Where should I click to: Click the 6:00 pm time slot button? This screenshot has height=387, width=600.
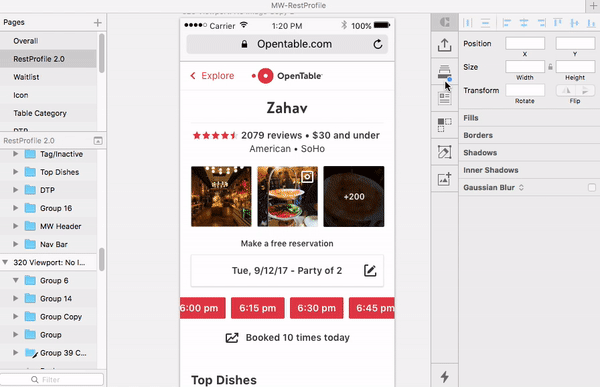click(x=203, y=308)
